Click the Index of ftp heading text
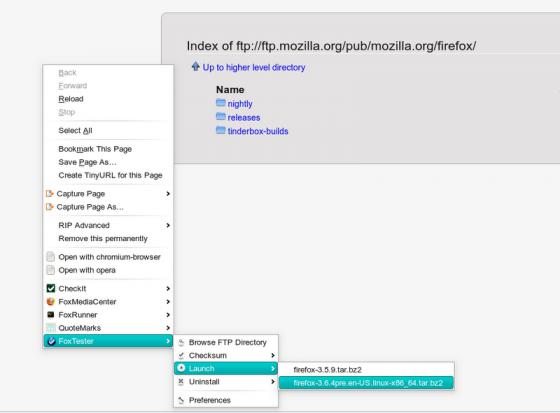 pos(331,46)
